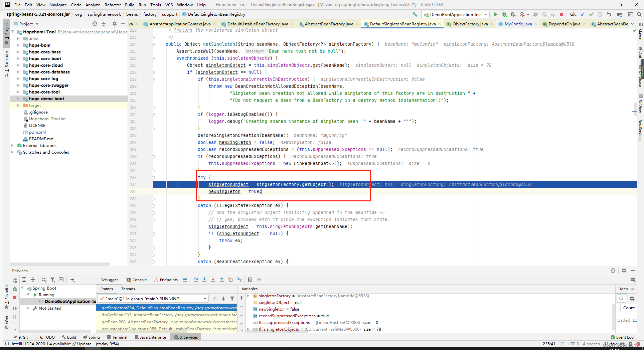This screenshot has width=644, height=350.
Task: Click Filter icon in Services toolbar
Action: point(52,280)
